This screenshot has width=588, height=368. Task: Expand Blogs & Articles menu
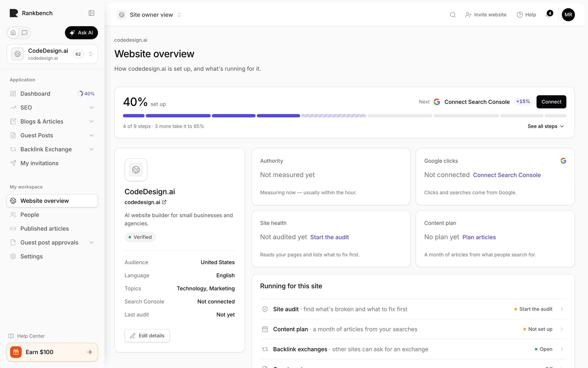[x=91, y=122]
